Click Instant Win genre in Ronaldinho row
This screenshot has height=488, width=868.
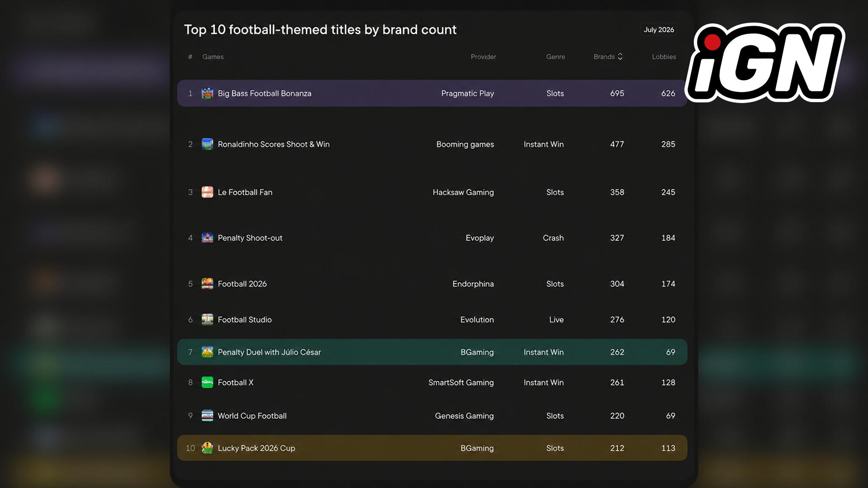pyautogui.click(x=543, y=144)
